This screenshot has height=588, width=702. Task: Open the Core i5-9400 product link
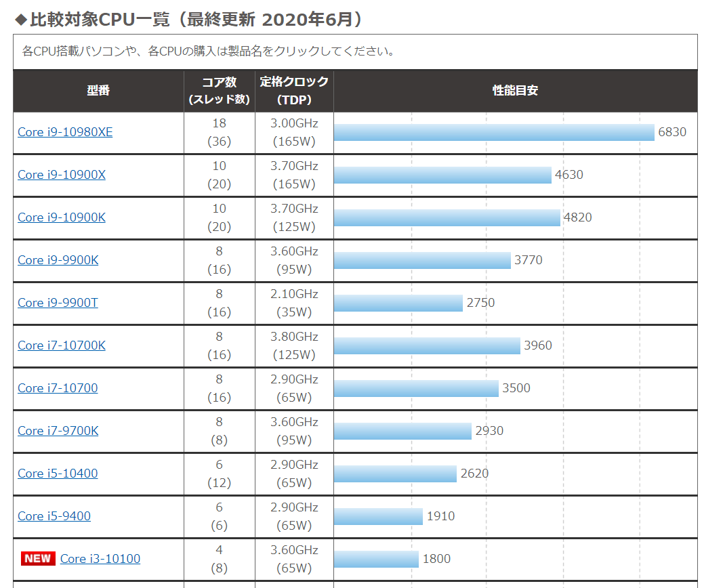pyautogui.click(x=54, y=516)
